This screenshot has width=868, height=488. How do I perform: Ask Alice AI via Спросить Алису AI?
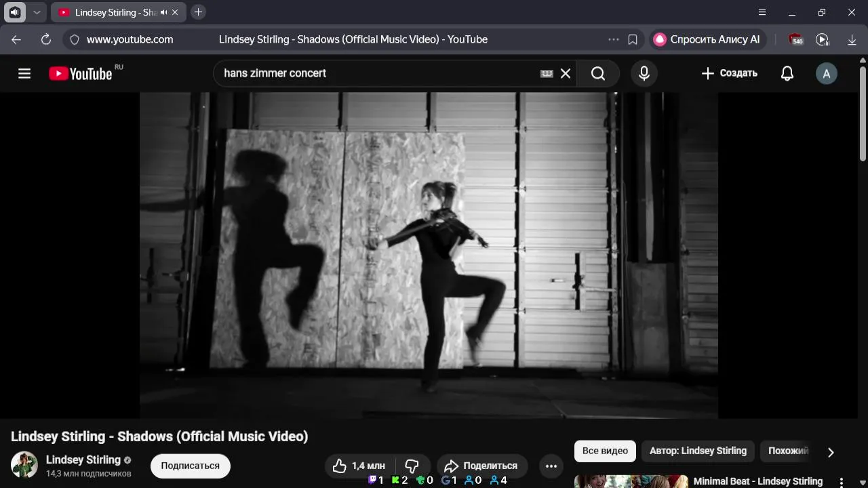click(707, 39)
